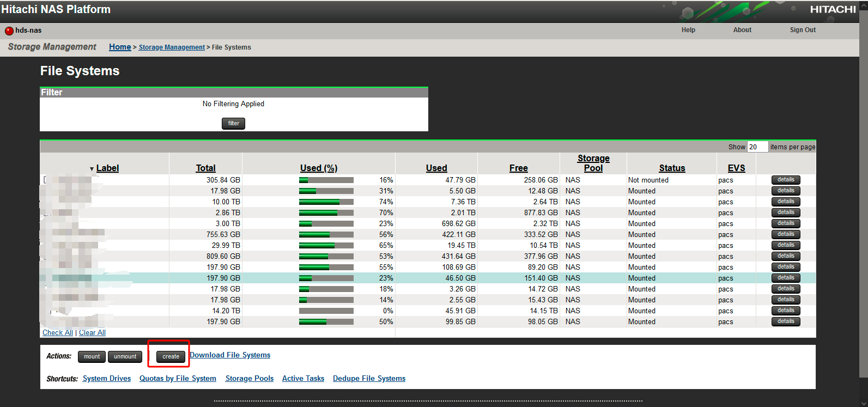Open Storage Management breadcrumb link

[172, 47]
